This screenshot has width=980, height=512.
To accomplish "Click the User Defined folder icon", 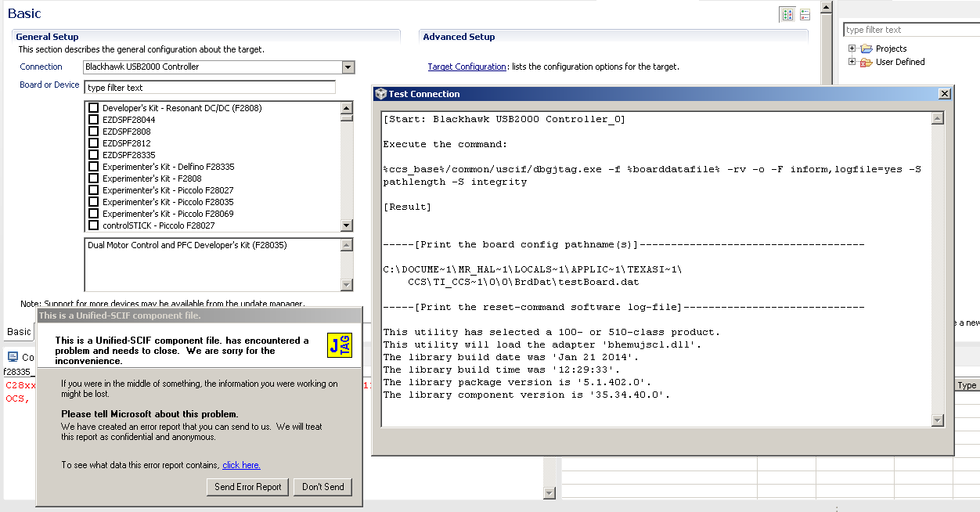I will 866,62.
